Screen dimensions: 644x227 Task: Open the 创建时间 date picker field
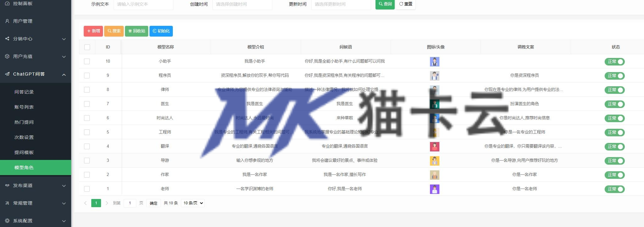click(242, 4)
